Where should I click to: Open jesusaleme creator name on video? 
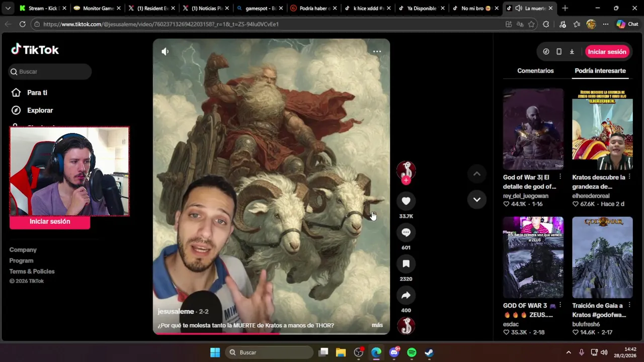176,311
